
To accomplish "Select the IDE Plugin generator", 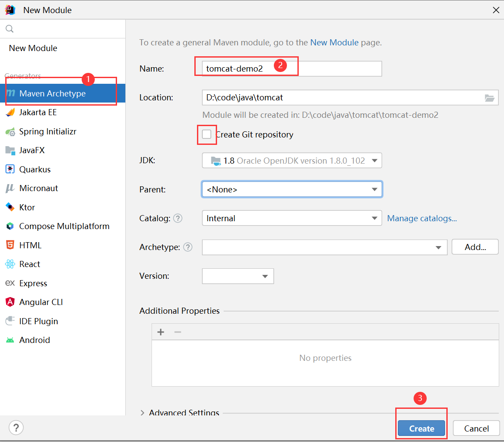I will pyautogui.click(x=63, y=321).
